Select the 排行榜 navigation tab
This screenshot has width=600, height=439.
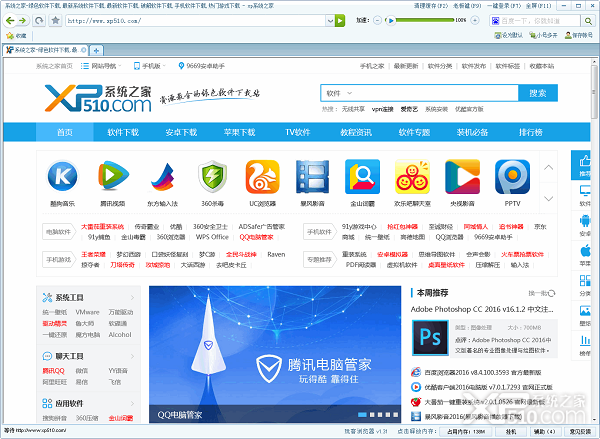coord(530,132)
